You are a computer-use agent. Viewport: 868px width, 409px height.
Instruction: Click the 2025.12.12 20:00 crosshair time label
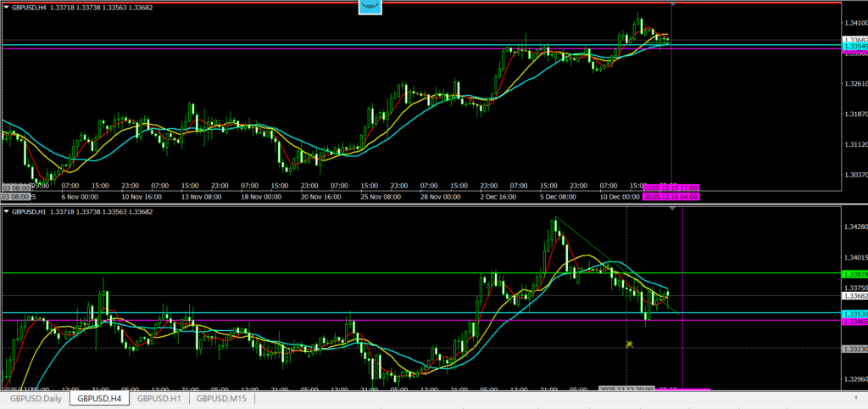point(627,389)
